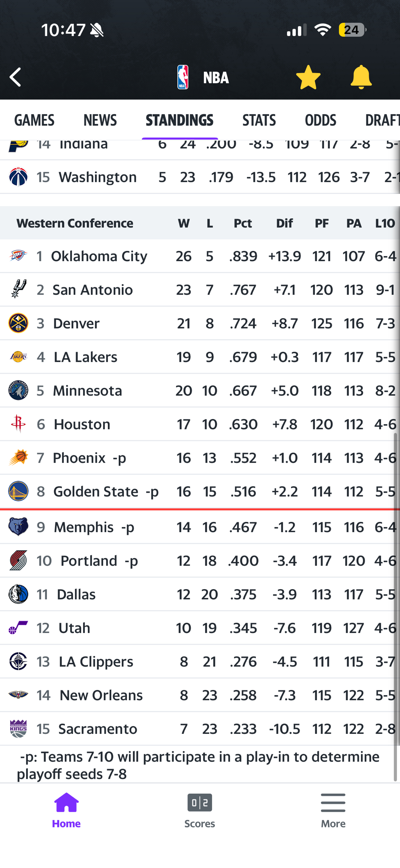Screen dimensions: 400x868
Task: Tap the Denver Nuggets logo
Action: 18,323
